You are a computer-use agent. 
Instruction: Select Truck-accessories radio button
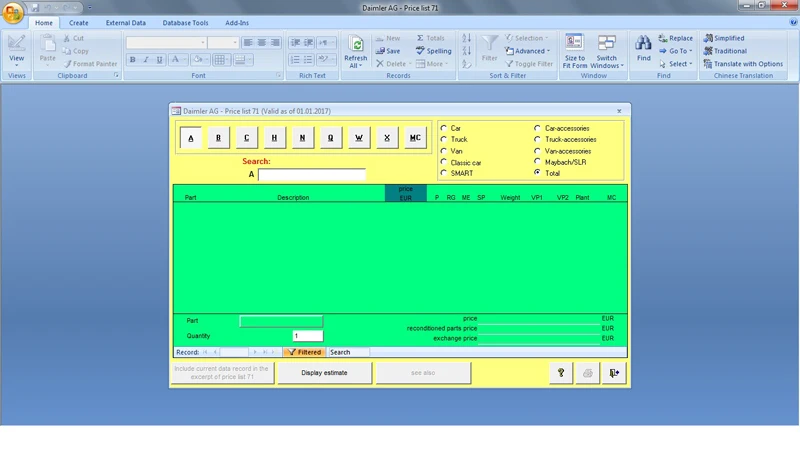(x=537, y=139)
